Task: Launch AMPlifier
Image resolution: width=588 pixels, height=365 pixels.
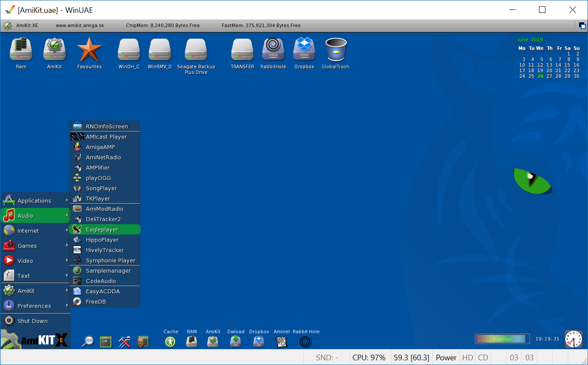Action: (105, 167)
